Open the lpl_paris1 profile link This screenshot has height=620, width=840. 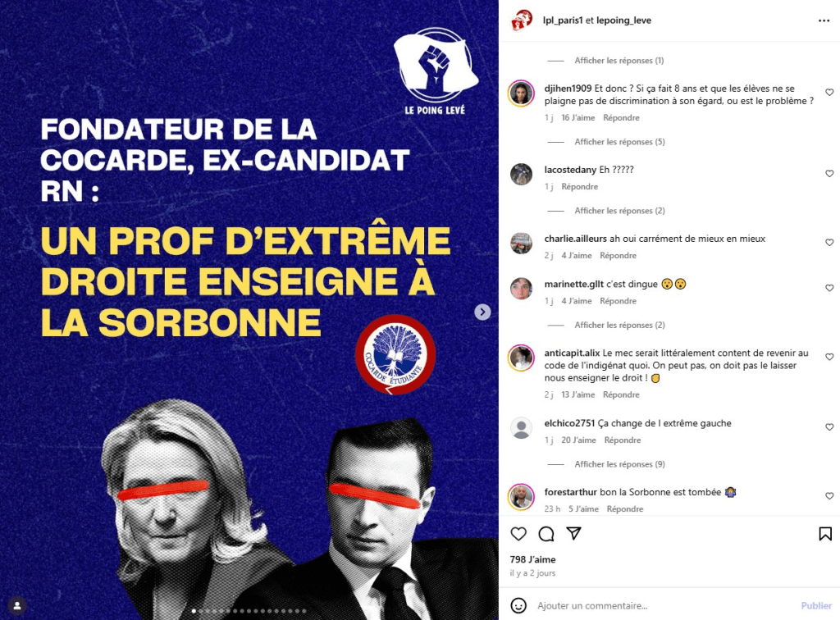(x=563, y=21)
